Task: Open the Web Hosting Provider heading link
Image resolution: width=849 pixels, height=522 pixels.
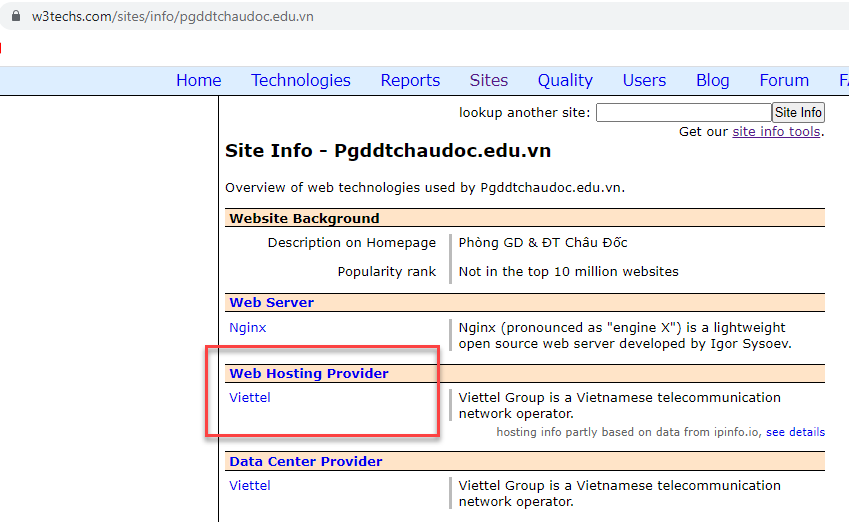Action: [309, 374]
